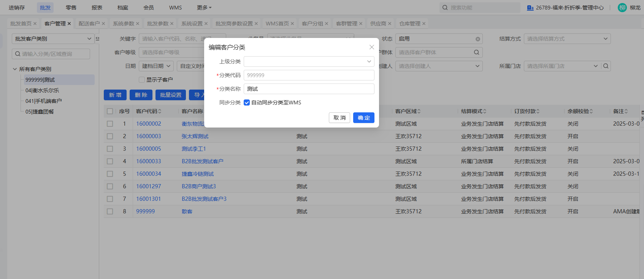Click 分类名称 input containing 测试
The width and height of the screenshot is (644, 279).
(309, 89)
